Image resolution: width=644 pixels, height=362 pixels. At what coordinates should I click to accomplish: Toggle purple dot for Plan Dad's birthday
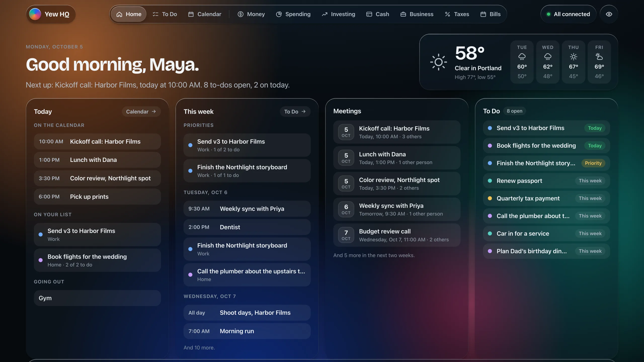(x=490, y=251)
